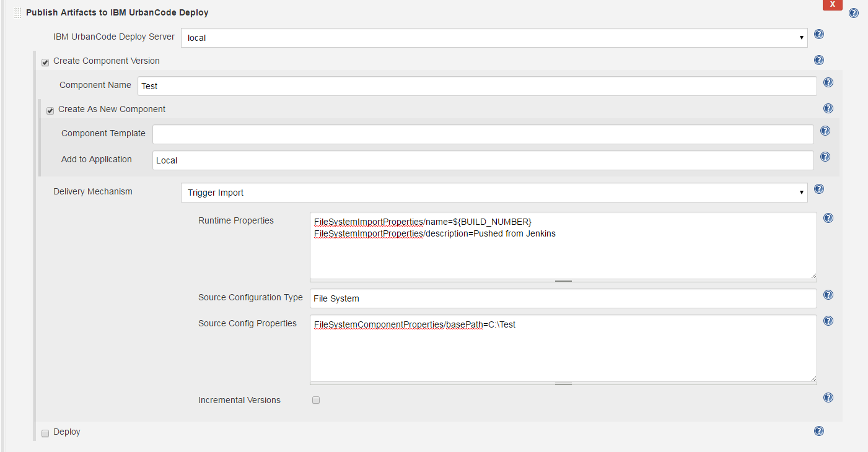Click into the Component Template field
The height and width of the screenshot is (452, 868).
483,134
